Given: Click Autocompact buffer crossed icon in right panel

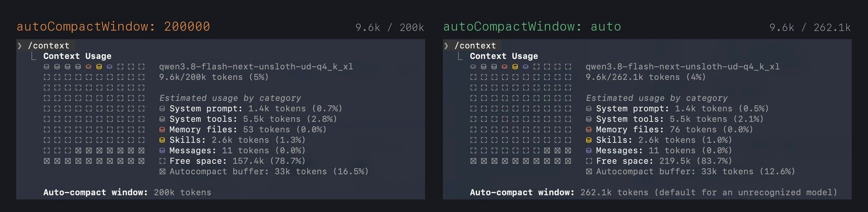Looking at the screenshot, I should (589, 171).
